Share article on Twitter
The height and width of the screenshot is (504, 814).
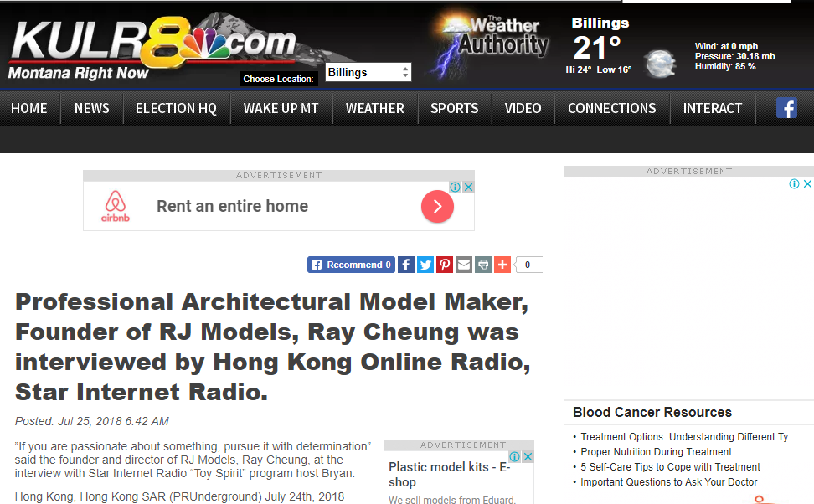tap(425, 265)
